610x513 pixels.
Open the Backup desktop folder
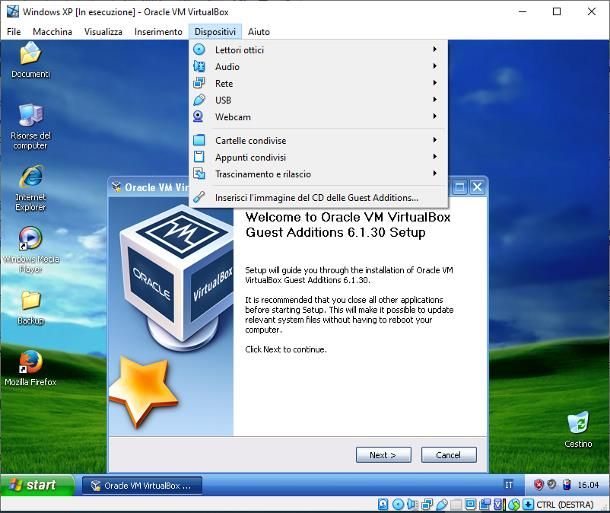click(30, 307)
